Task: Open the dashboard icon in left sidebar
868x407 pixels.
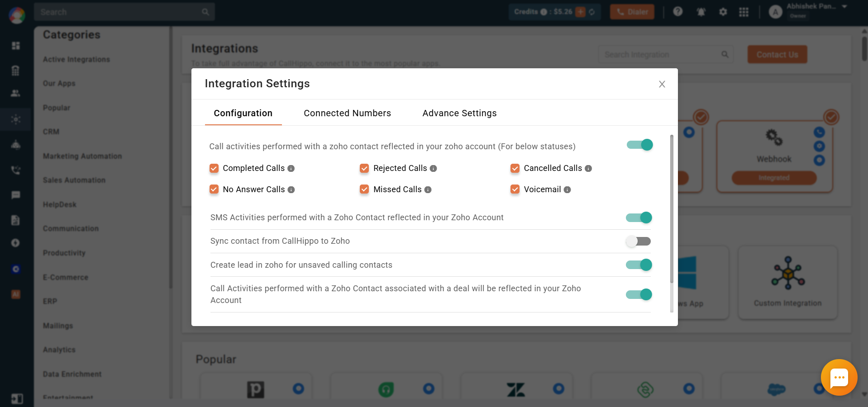Action: [x=16, y=46]
